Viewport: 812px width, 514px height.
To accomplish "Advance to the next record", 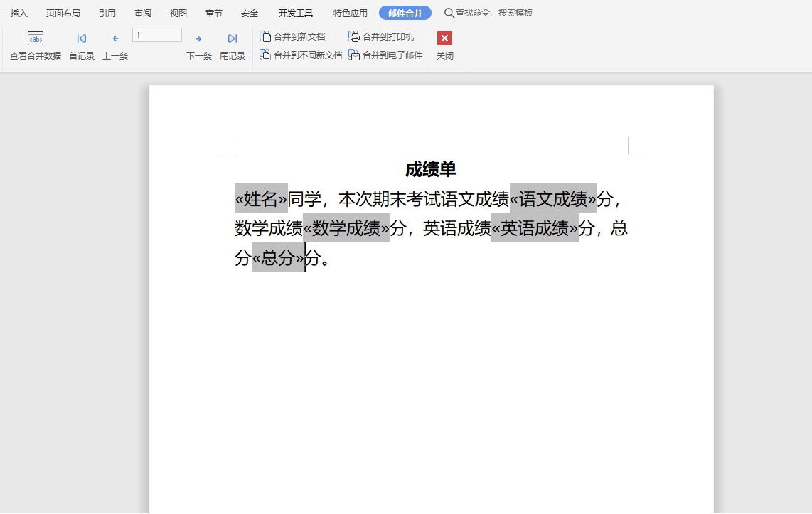I will (x=198, y=39).
